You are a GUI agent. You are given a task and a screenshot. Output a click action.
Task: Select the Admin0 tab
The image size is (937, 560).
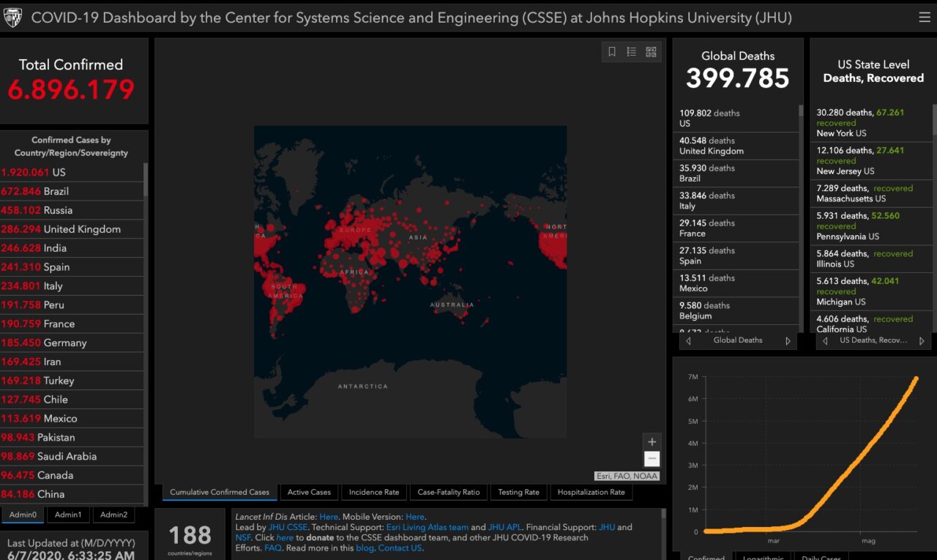pyautogui.click(x=23, y=515)
